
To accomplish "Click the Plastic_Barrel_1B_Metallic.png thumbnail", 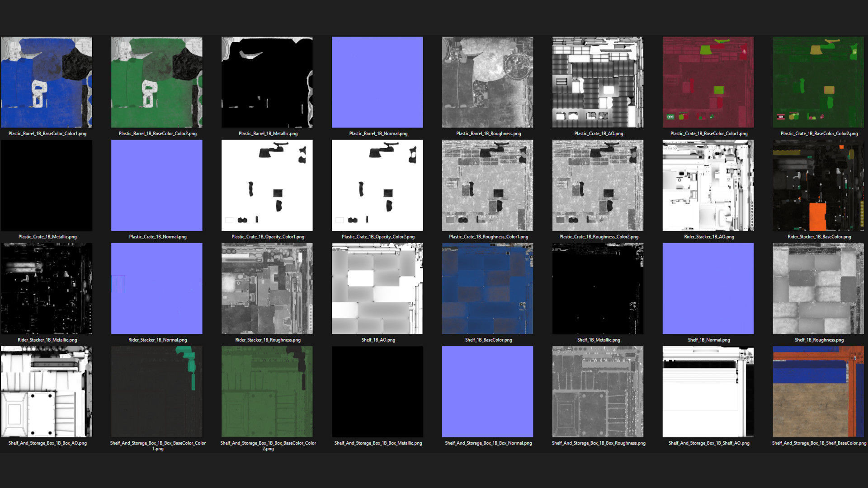I will 267,82.
